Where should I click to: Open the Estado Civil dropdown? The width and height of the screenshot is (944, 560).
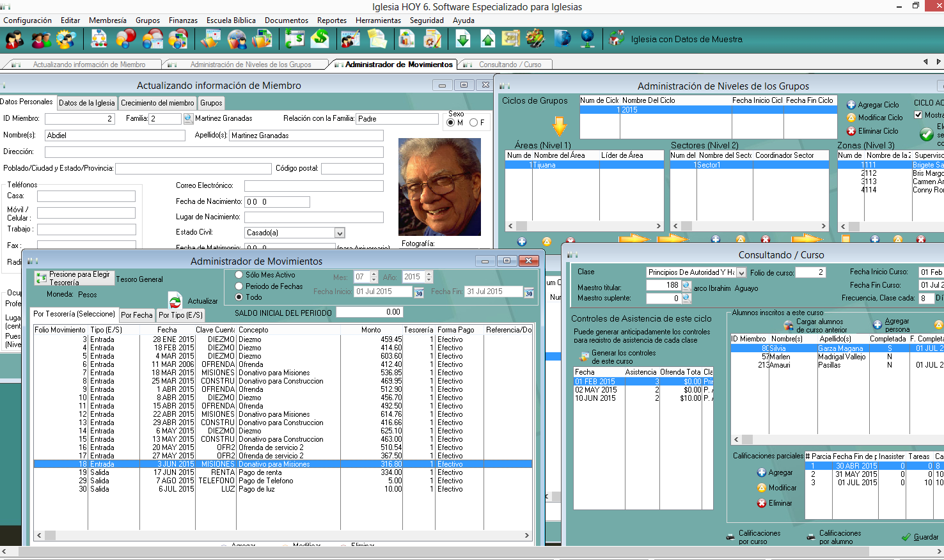point(340,233)
